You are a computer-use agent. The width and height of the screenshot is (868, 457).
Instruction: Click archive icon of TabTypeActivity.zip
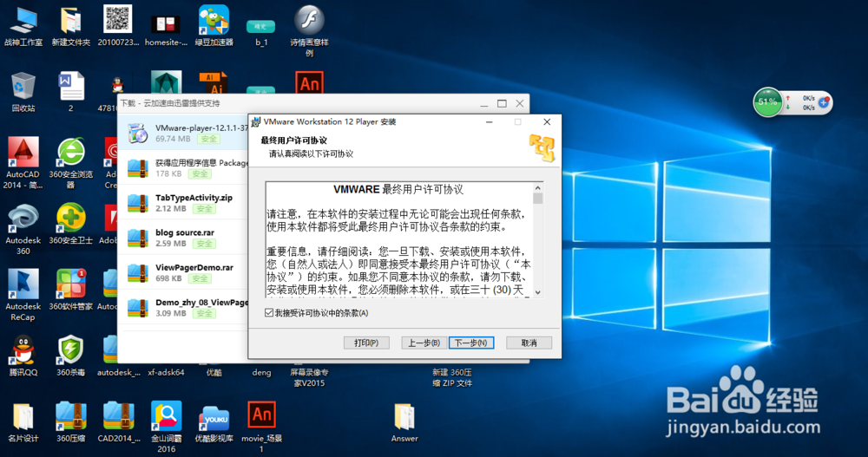137,203
